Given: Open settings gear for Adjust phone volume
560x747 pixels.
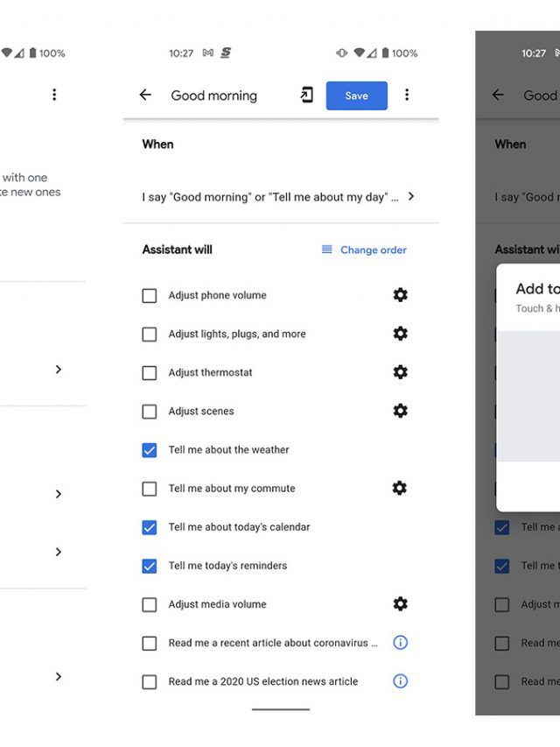Looking at the screenshot, I should pos(400,295).
